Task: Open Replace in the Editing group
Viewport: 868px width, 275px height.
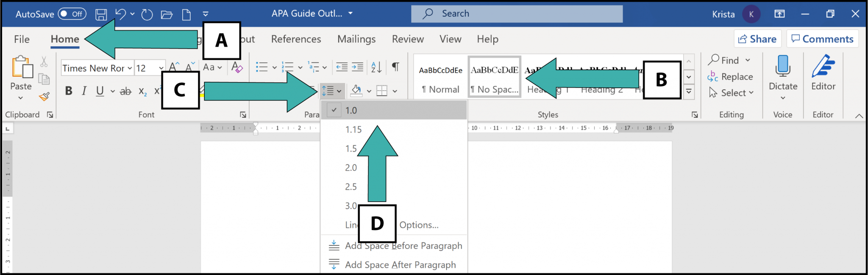Action: [x=736, y=77]
